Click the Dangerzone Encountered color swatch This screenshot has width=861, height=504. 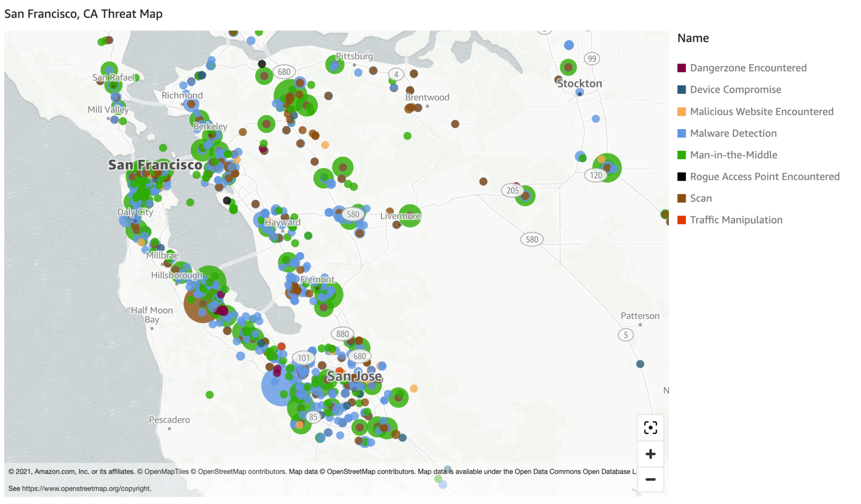tap(681, 68)
